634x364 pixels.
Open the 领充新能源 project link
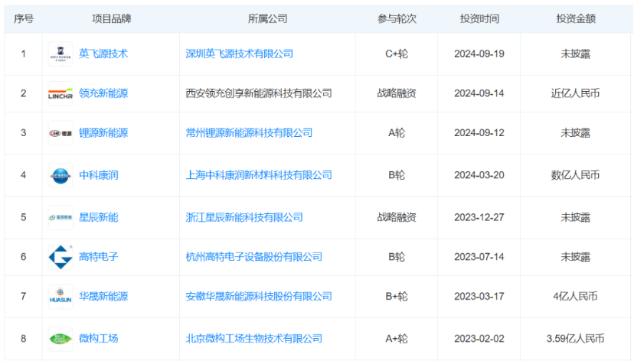103,93
